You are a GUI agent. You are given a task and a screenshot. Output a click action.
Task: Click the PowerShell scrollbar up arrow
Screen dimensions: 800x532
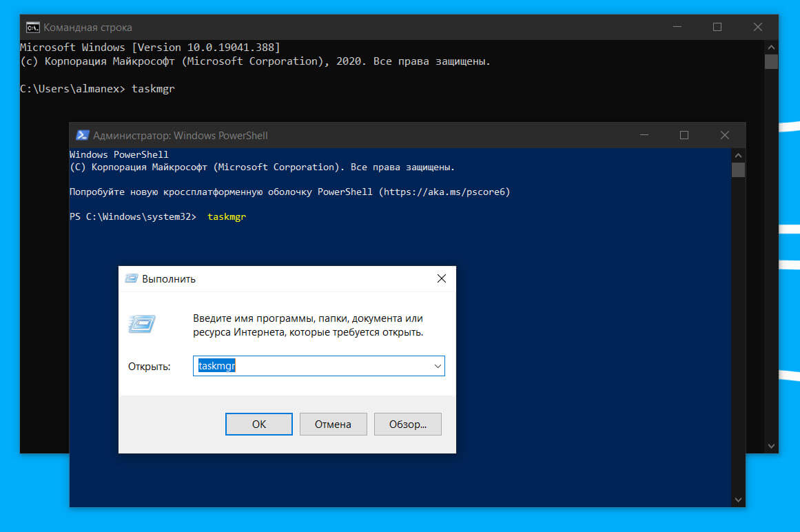[738, 155]
